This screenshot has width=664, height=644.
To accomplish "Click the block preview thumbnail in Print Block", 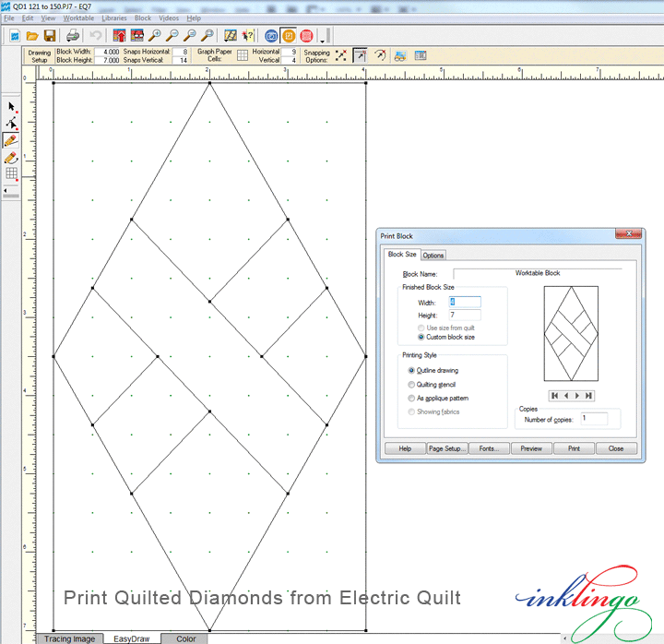I will (571, 334).
